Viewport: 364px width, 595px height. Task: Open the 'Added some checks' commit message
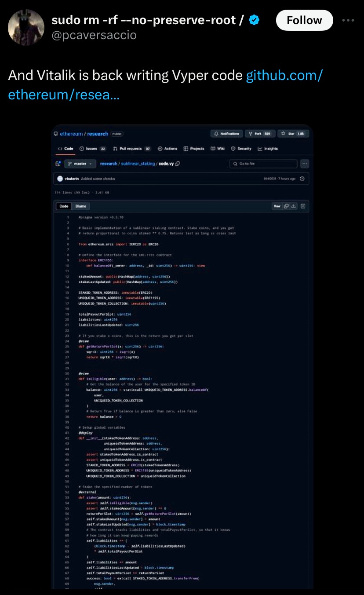(98, 179)
